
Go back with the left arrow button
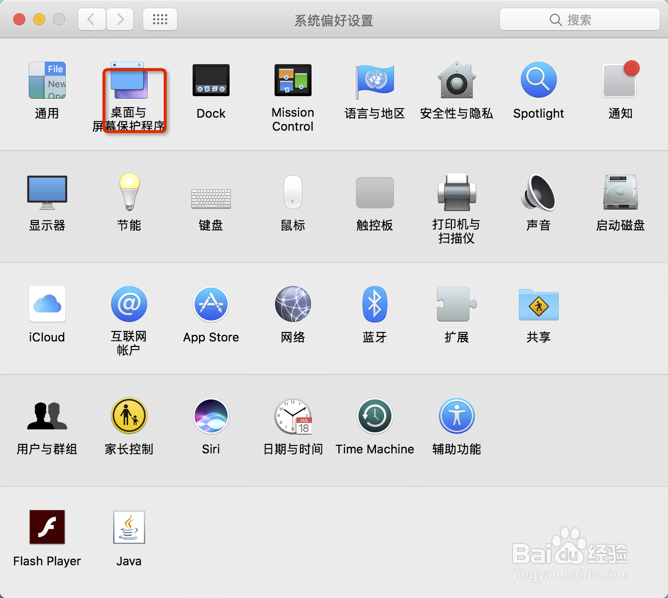tap(91, 19)
